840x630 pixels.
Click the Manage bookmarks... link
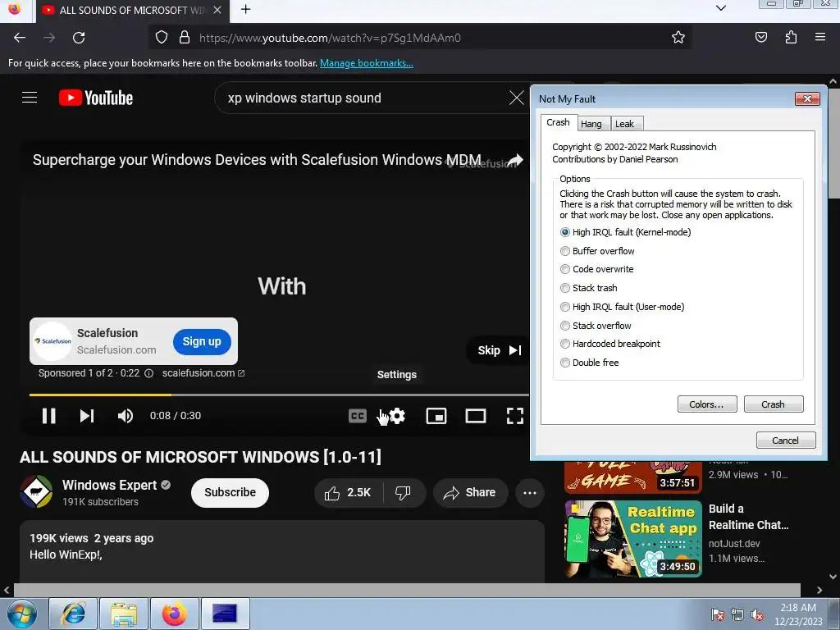367,63
